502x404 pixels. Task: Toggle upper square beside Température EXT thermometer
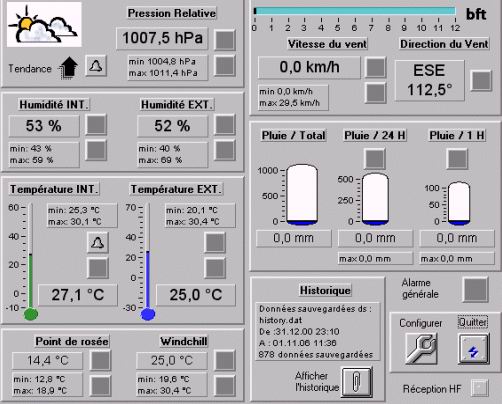[215, 242]
